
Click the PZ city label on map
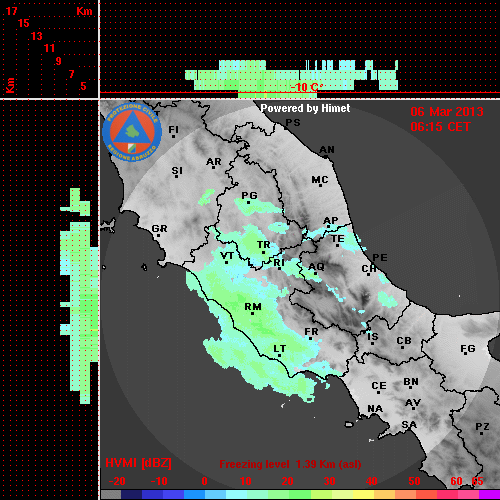[x=482, y=426]
